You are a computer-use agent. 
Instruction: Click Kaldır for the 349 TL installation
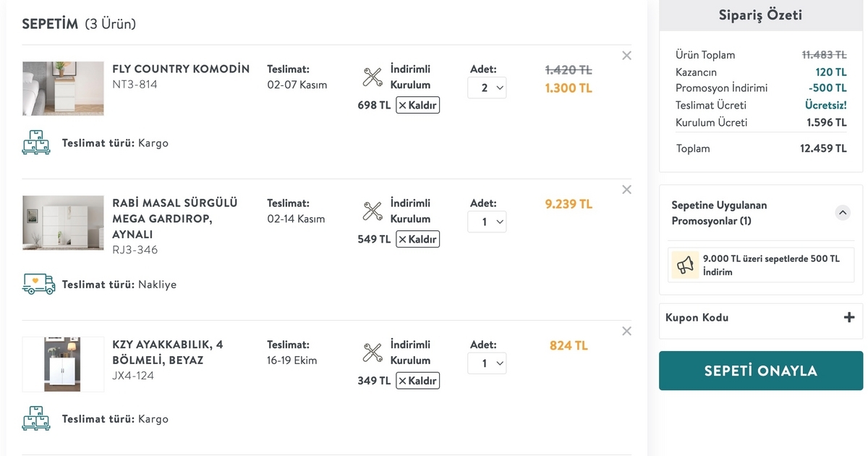[417, 381]
